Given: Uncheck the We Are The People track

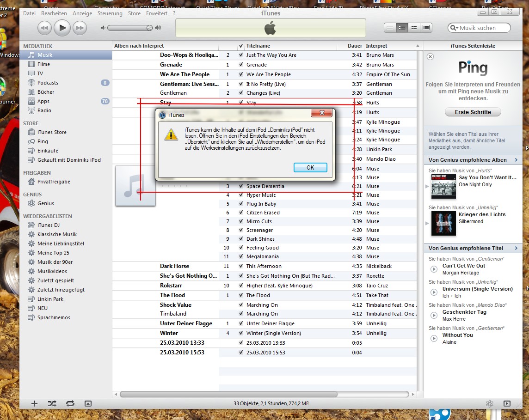Looking at the screenshot, I should pyautogui.click(x=241, y=74).
